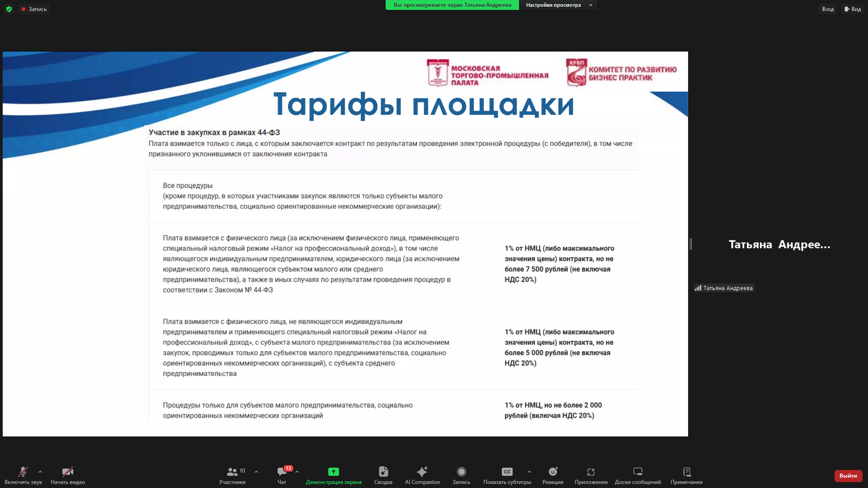Toggle the Запись record button
Image resolution: width=868 pixels, height=488 pixels.
pyautogui.click(x=461, y=475)
